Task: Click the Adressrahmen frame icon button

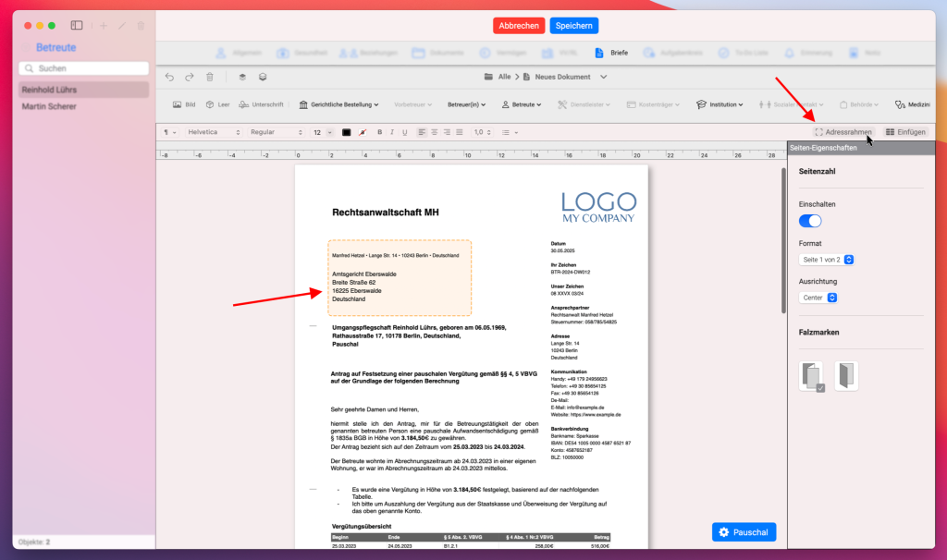Action: (843, 132)
